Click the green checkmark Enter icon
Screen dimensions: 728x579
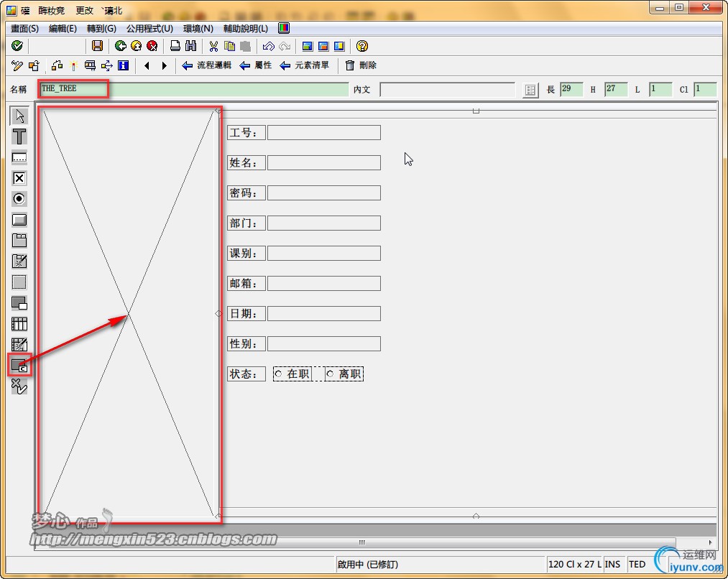(17, 45)
